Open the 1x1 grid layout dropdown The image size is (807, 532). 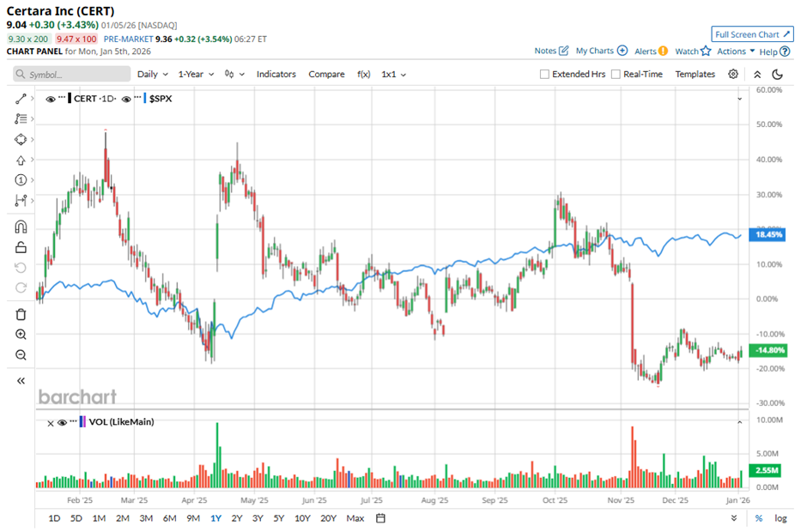(393, 74)
